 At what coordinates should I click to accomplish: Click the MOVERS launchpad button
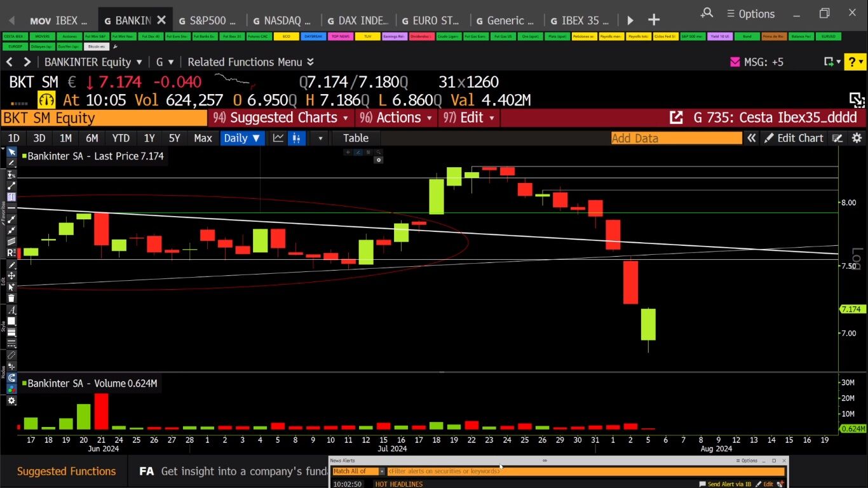[x=42, y=37]
